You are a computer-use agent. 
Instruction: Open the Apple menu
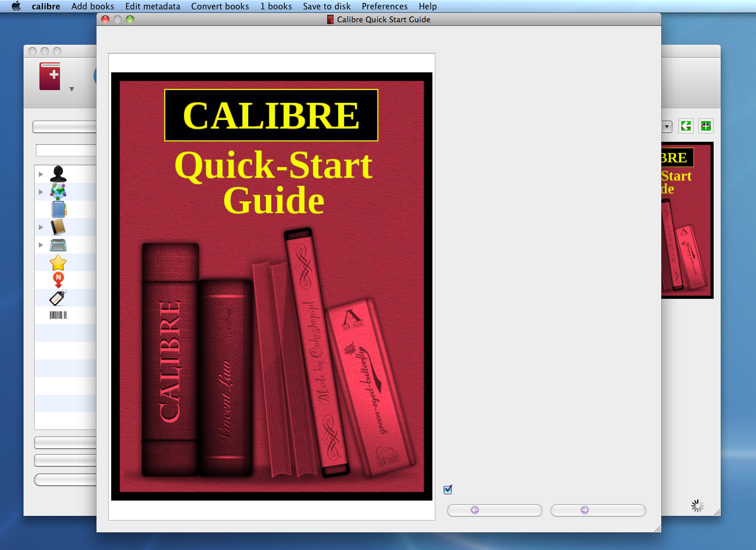(x=16, y=6)
